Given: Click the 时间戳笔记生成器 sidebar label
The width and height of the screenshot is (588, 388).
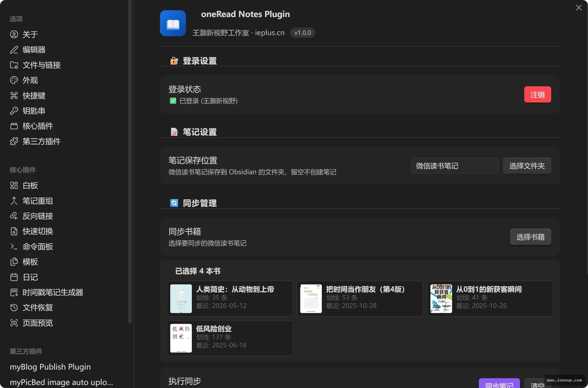Looking at the screenshot, I should pyautogui.click(x=53, y=292).
